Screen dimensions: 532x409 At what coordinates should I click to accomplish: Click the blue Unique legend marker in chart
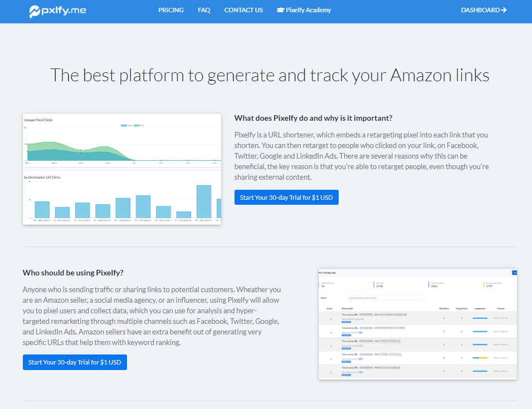pyautogui.click(x=124, y=126)
